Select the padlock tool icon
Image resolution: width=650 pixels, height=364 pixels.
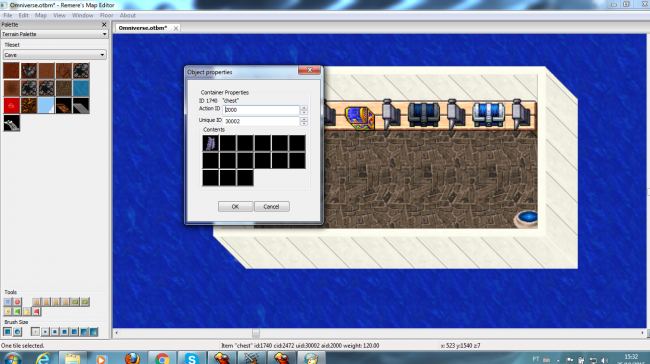27,312
